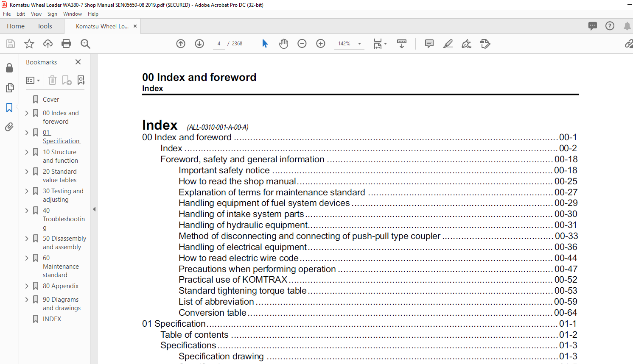Open the fit page options icon
The width and height of the screenshot is (633, 364).
coord(380,44)
